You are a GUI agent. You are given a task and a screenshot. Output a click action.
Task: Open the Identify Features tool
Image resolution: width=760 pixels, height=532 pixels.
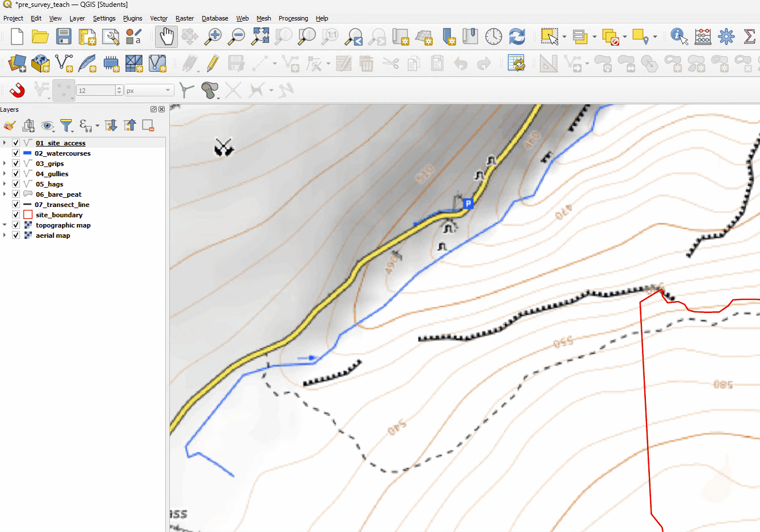tap(678, 37)
